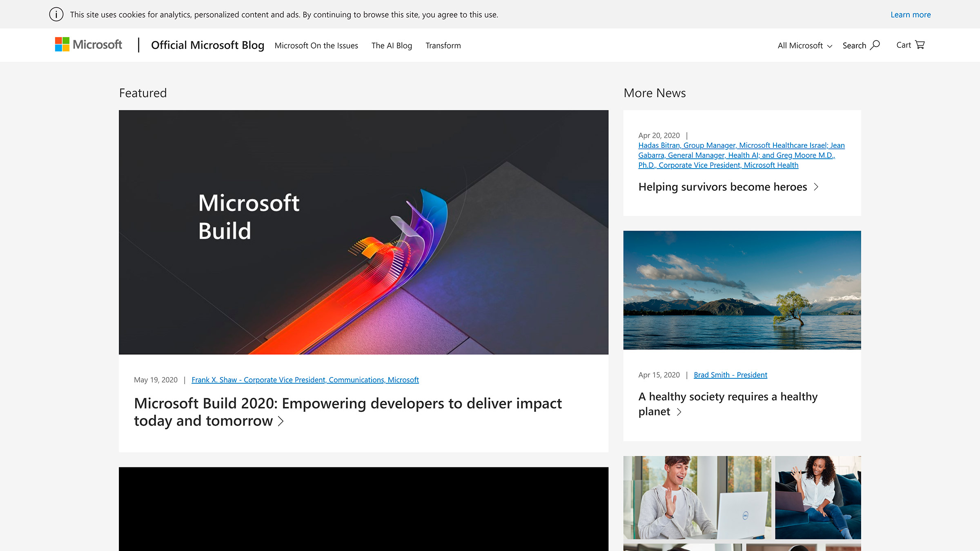The height and width of the screenshot is (551, 980).
Task: Go to The AI Blog
Action: (x=392, y=45)
